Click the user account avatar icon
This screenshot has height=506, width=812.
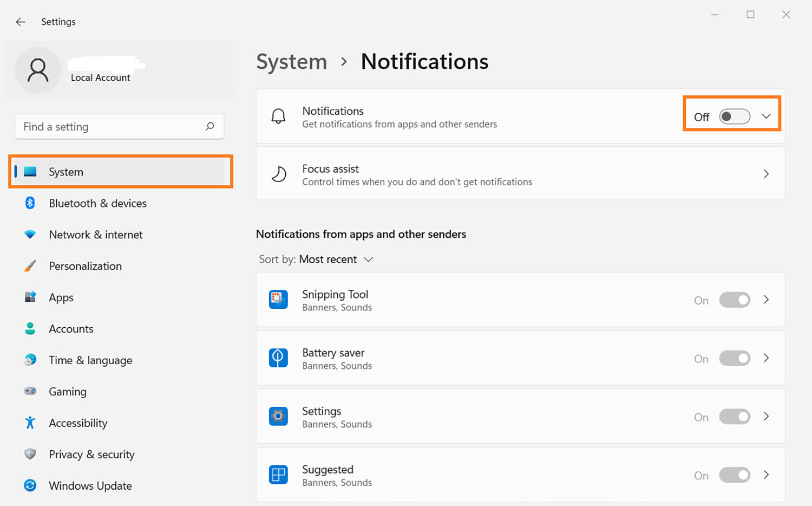[x=38, y=70]
